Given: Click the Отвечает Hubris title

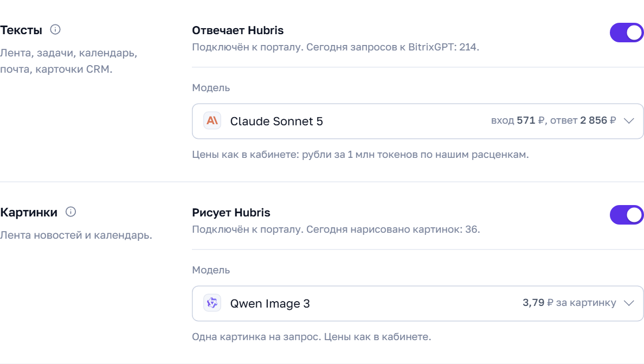Looking at the screenshot, I should [238, 30].
